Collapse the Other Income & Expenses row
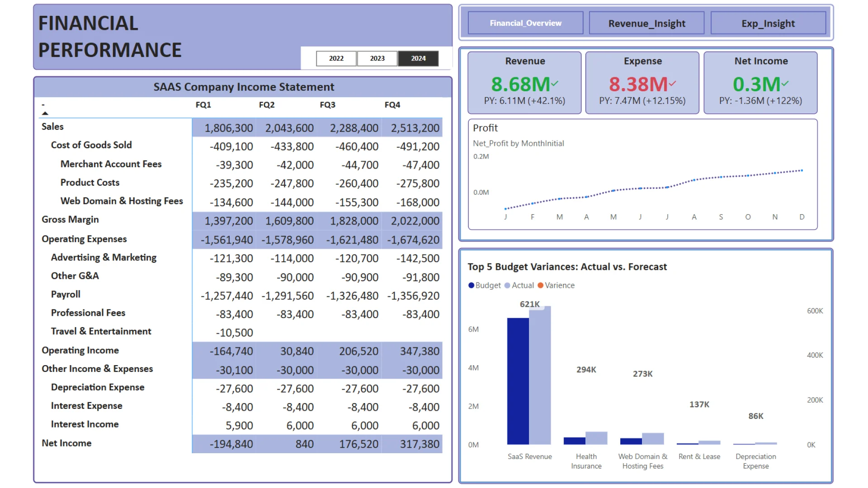The width and height of the screenshot is (868, 488). [x=97, y=369]
